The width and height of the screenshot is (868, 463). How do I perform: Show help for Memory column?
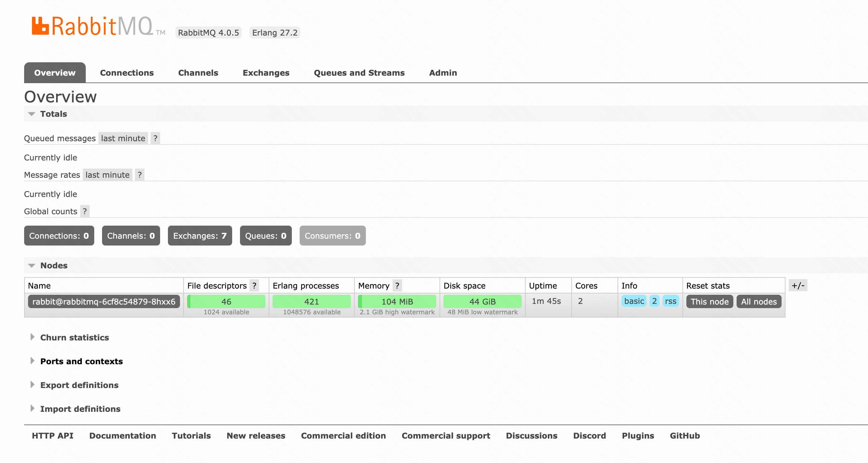coord(397,285)
